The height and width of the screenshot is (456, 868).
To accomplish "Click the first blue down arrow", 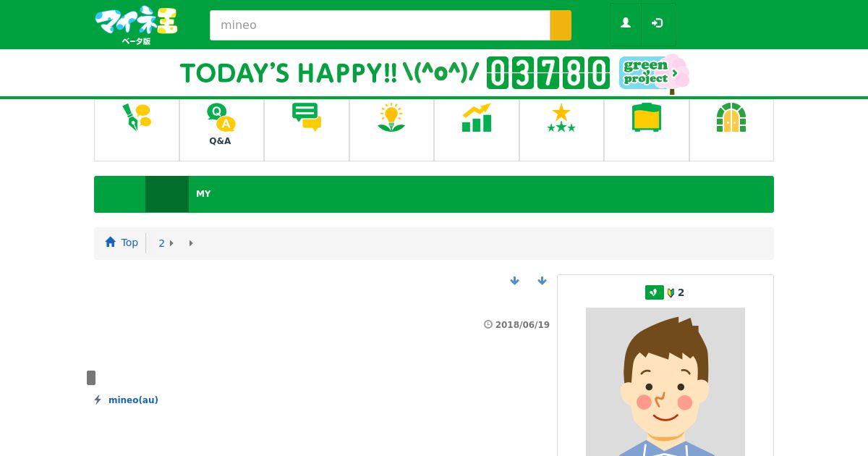I will pos(515,281).
